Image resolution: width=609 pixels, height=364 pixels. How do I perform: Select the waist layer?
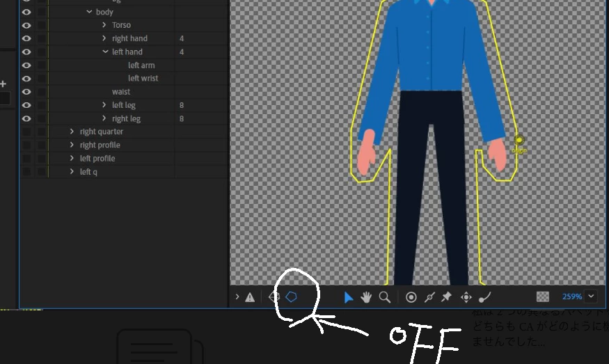point(121,92)
